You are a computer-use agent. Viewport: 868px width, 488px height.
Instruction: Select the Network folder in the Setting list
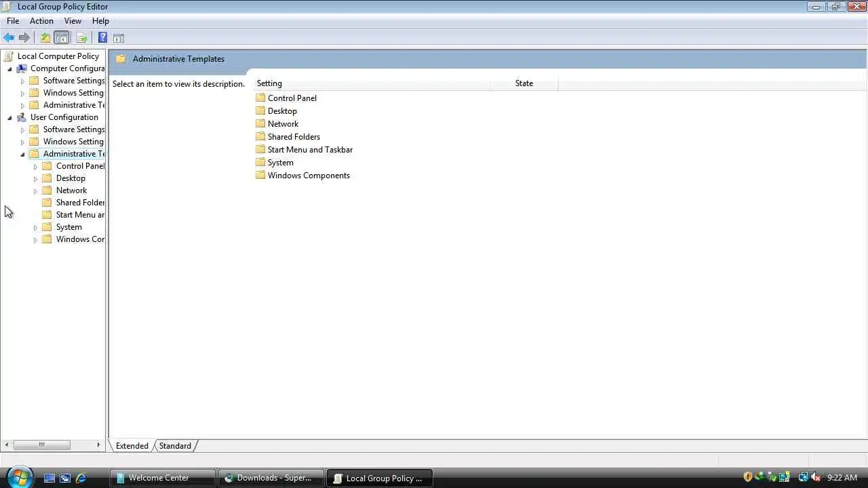tap(277, 124)
